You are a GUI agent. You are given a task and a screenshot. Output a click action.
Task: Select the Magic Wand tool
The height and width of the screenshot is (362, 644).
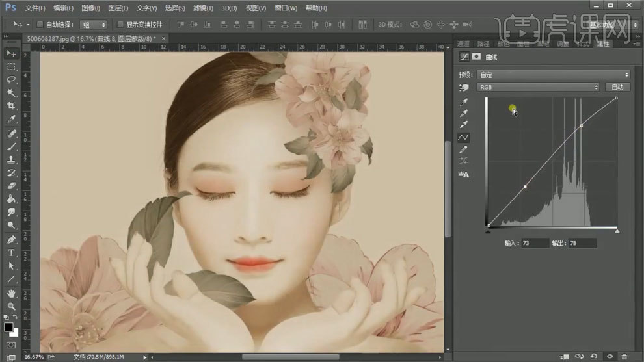pyautogui.click(x=11, y=93)
